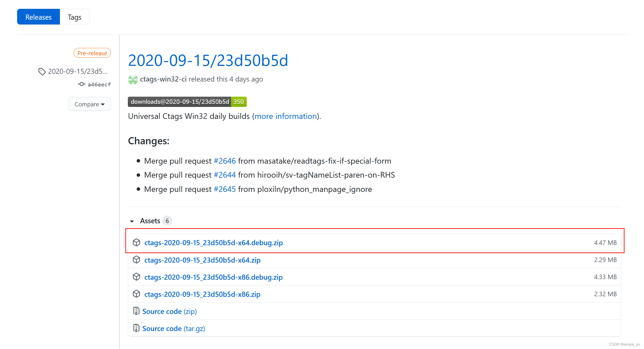The image size is (644, 349).
Task: Click the commit icon beside a46eecf
Action: coord(81,84)
